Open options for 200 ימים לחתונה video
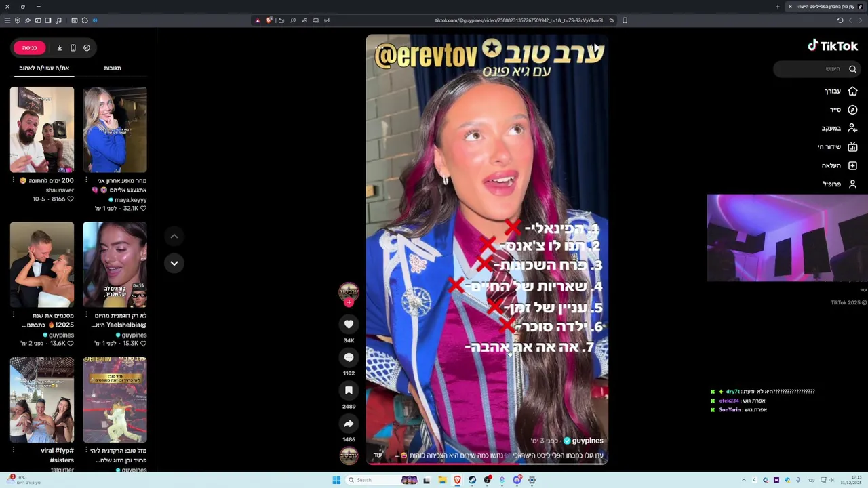Screen dimensions: 868x488 13,180
